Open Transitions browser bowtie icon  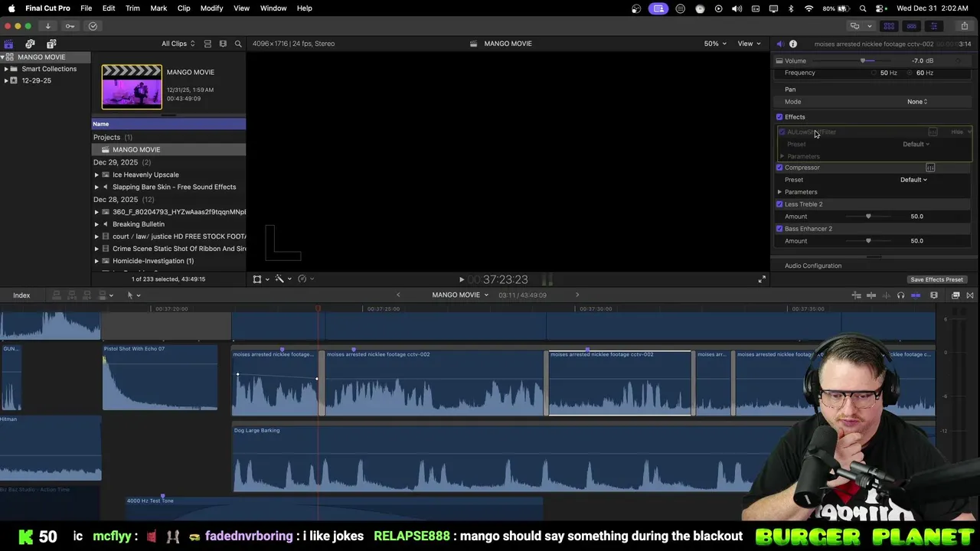970,295
